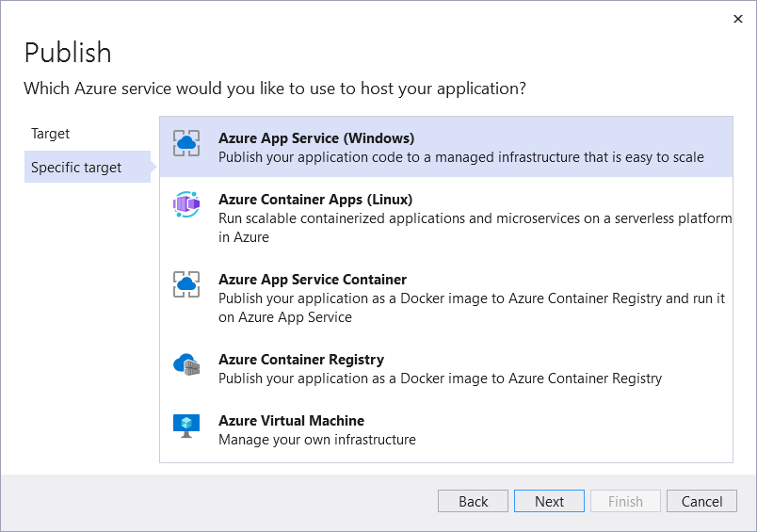This screenshot has height=532, width=757.
Task: Select the Azure Container Registry title
Action: click(x=301, y=360)
